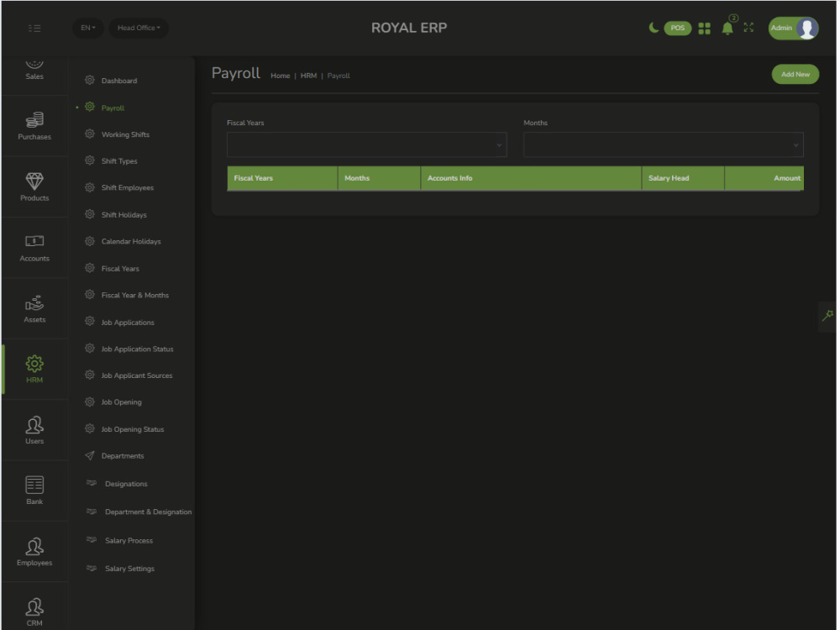The image size is (840, 630).
Task: Open Job Opening menu item
Action: [122, 403]
